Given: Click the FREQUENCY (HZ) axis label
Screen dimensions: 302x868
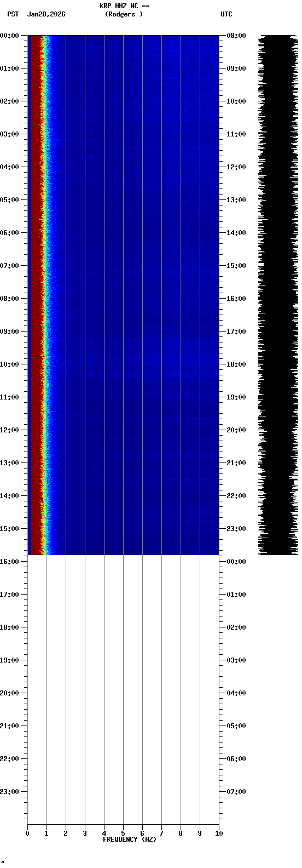Looking at the screenshot, I should point(130,840).
